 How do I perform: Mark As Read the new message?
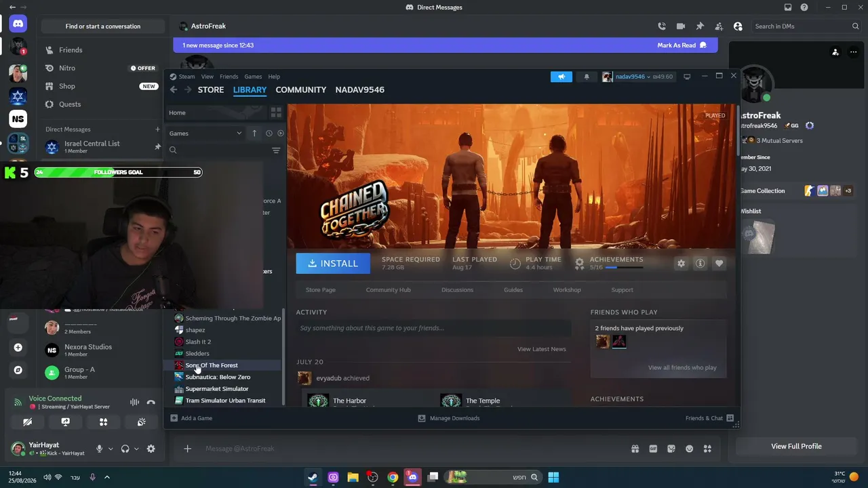point(682,45)
